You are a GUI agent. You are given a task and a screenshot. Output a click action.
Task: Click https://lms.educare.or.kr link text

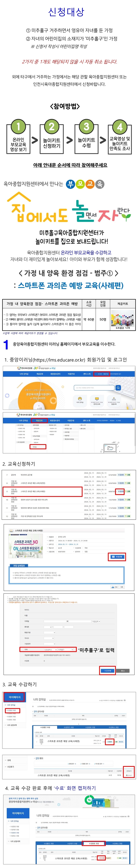click(59, 360)
